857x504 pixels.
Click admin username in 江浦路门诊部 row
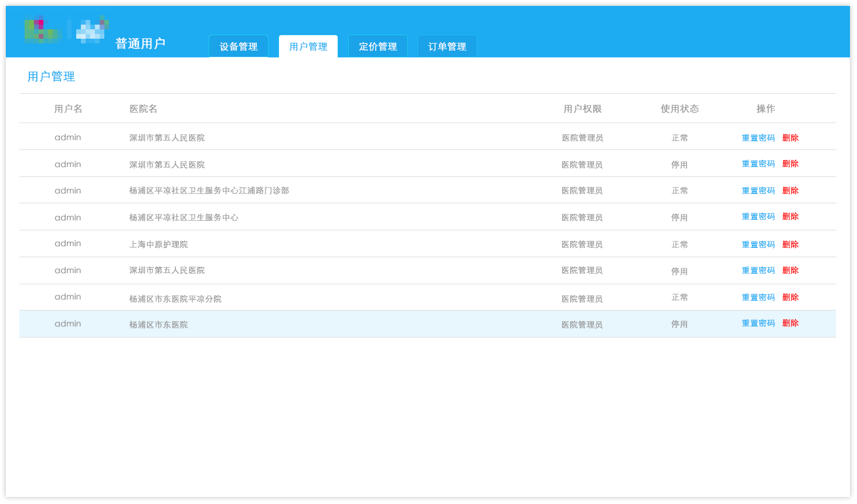click(x=68, y=190)
